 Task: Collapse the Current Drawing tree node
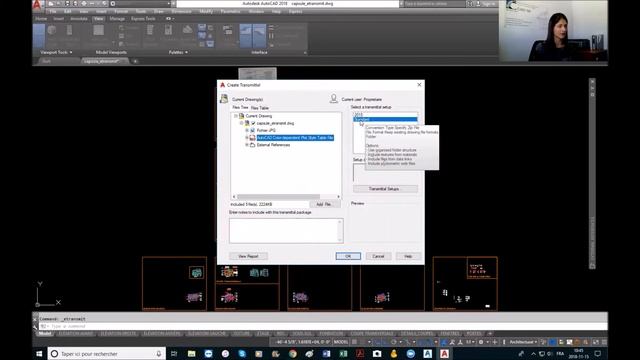click(x=236, y=116)
